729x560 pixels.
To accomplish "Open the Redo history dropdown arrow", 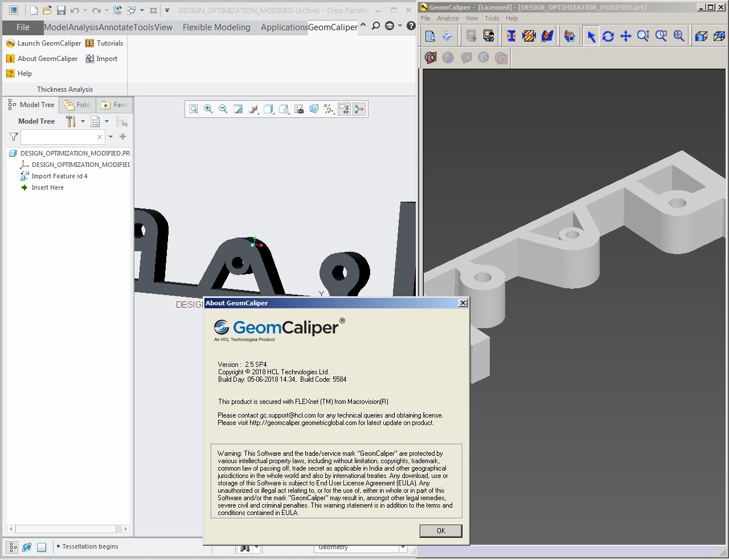I will point(107,10).
